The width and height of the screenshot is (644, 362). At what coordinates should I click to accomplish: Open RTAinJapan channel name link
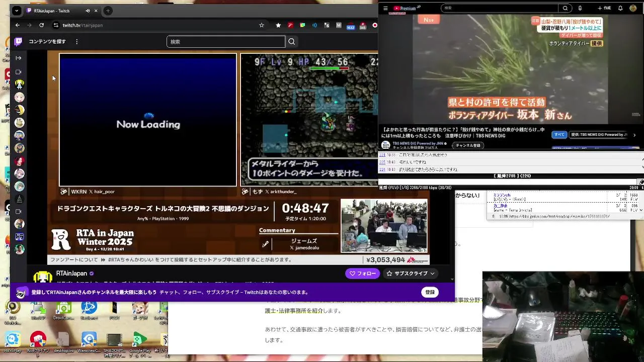[71, 274]
